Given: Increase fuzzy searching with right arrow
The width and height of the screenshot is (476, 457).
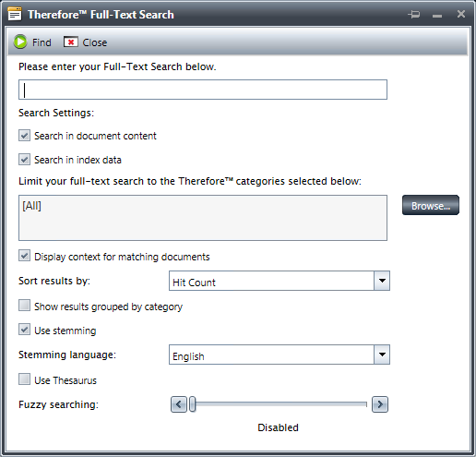Looking at the screenshot, I should [x=380, y=404].
